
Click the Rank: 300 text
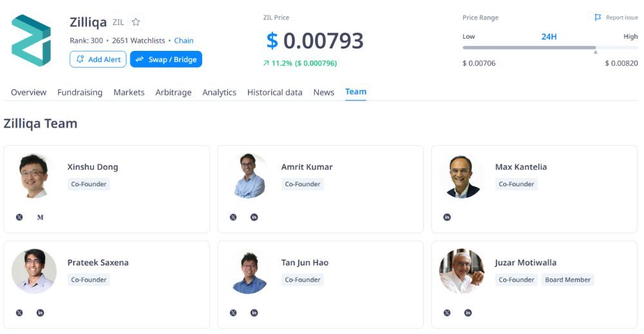coord(86,41)
